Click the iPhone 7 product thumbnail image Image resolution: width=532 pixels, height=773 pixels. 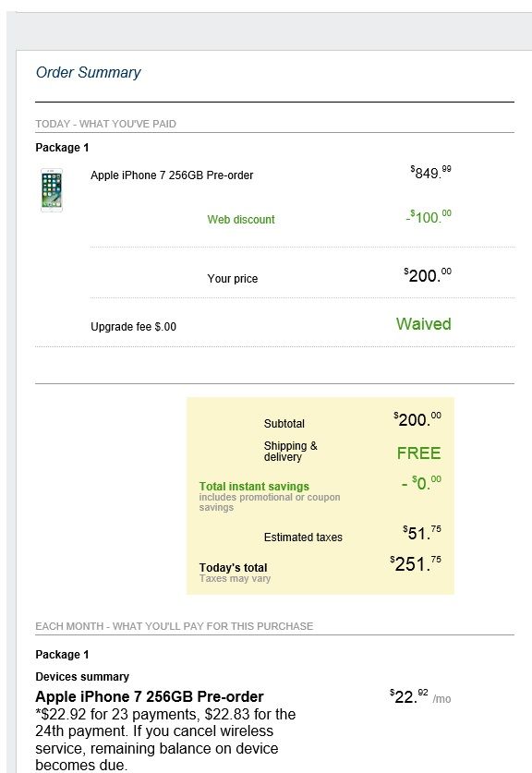[x=52, y=190]
